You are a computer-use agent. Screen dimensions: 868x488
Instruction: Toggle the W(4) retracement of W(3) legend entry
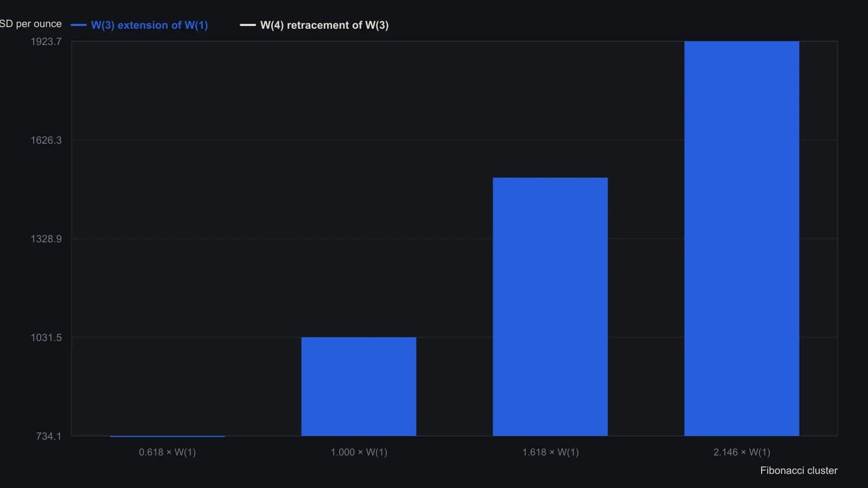click(314, 25)
